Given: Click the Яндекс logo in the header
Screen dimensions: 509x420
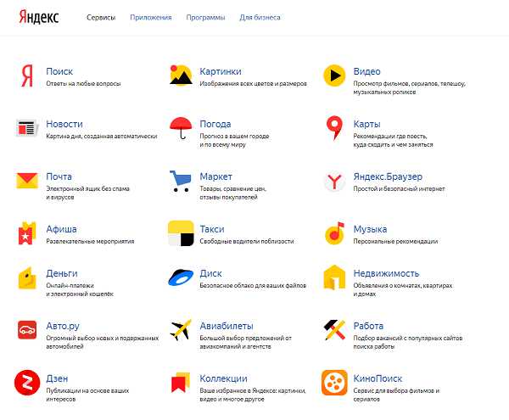Looking at the screenshot, I should pyautogui.click(x=39, y=17).
